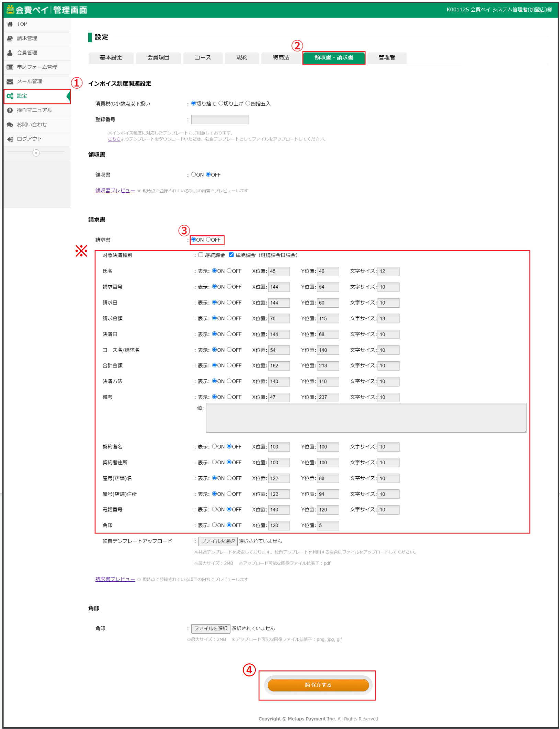Open the 請求書プレビュー link
This screenshot has width=560, height=729.
(115, 579)
